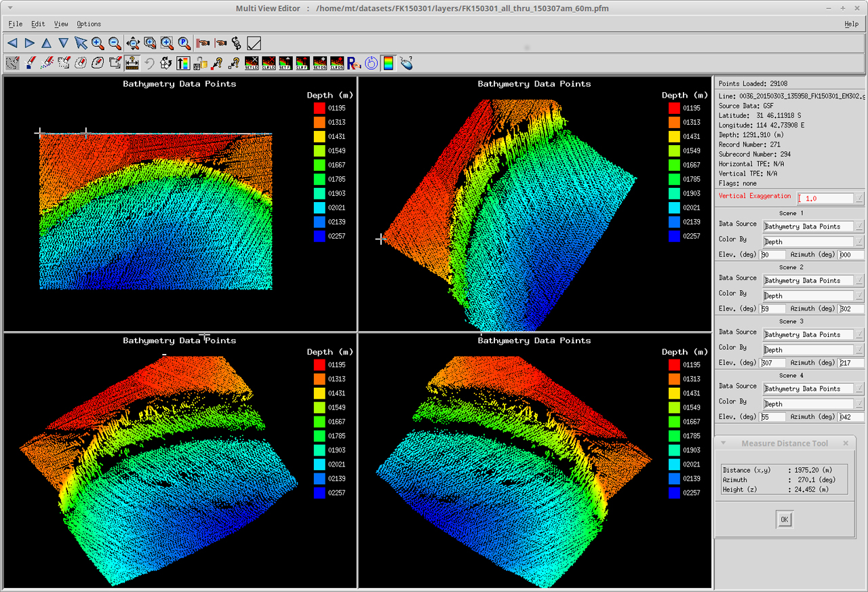
Task: Open the Edit menu
Action: pos(37,24)
